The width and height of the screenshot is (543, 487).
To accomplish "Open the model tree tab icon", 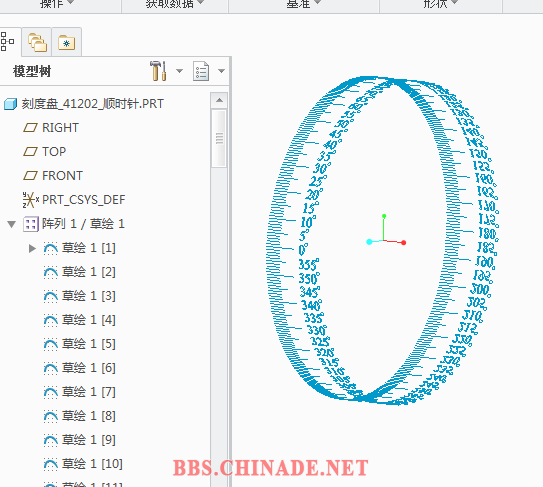I will point(8,42).
